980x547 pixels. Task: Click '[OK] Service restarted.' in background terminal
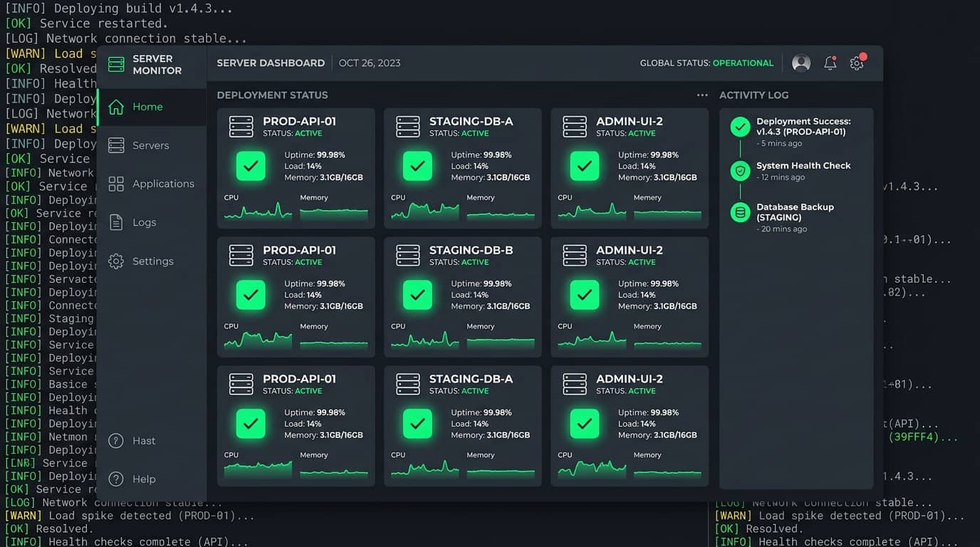click(86, 24)
